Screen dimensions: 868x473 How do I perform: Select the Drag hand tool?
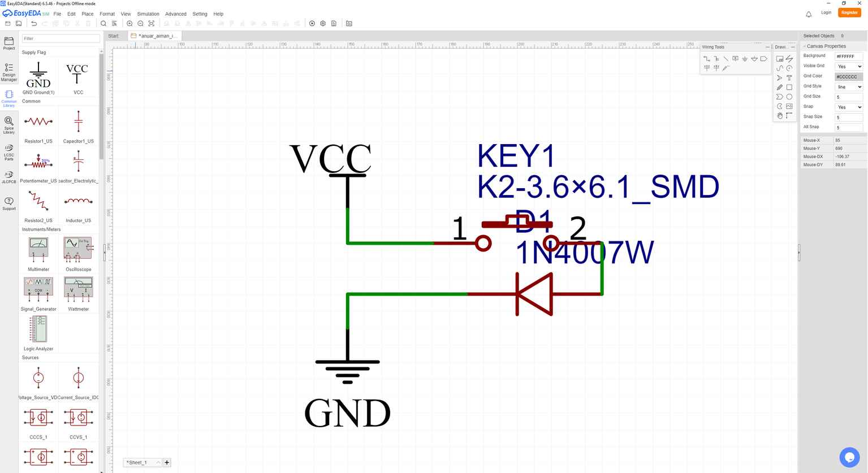click(x=780, y=116)
